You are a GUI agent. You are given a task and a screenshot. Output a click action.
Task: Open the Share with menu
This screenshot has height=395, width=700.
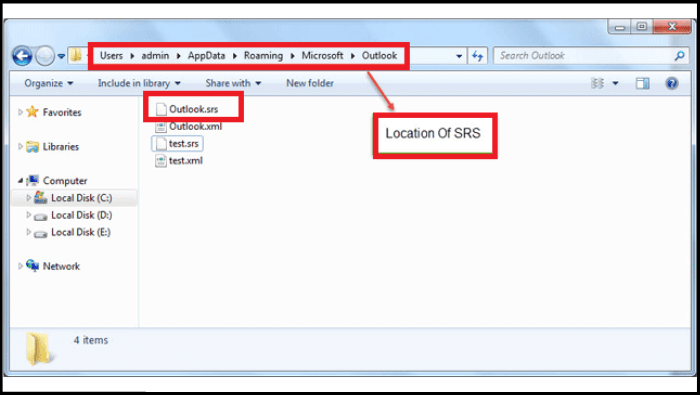[x=233, y=83]
